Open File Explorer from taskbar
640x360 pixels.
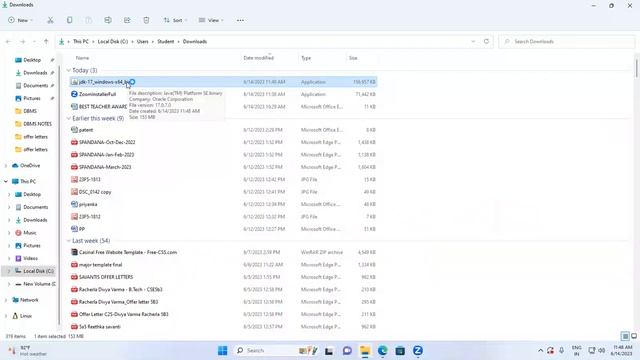364,351
